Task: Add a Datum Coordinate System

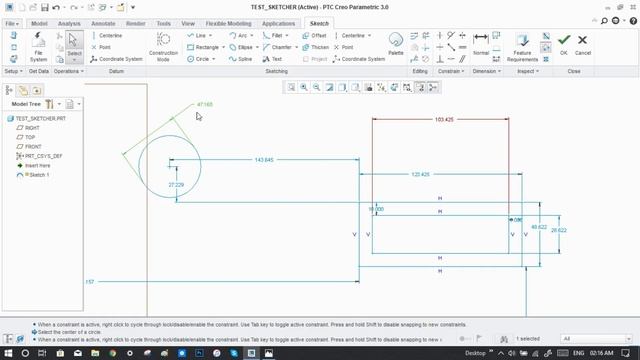Action: point(116,59)
